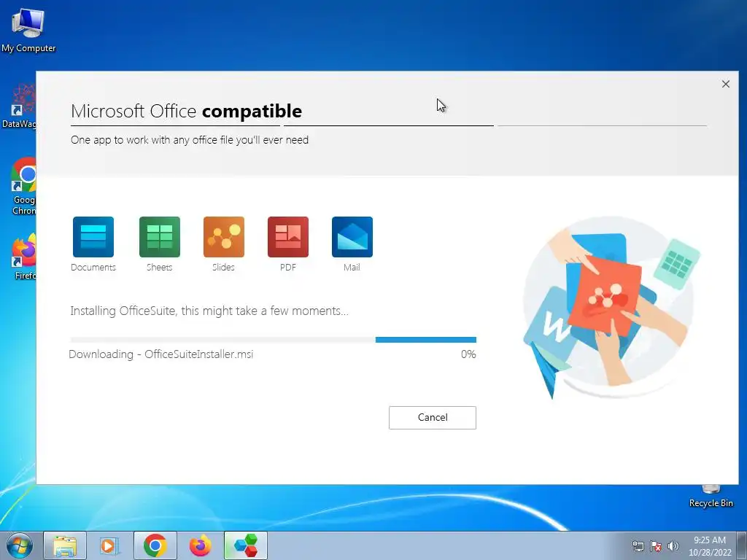Image resolution: width=747 pixels, height=560 pixels.
Task: Select Google Chrome desktop shortcut
Action: pyautogui.click(x=23, y=187)
